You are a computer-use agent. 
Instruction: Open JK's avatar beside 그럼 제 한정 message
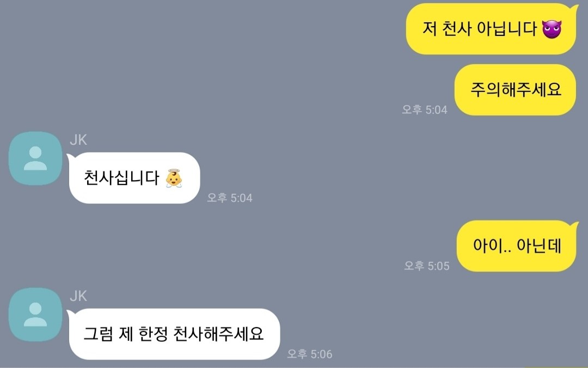point(35,314)
